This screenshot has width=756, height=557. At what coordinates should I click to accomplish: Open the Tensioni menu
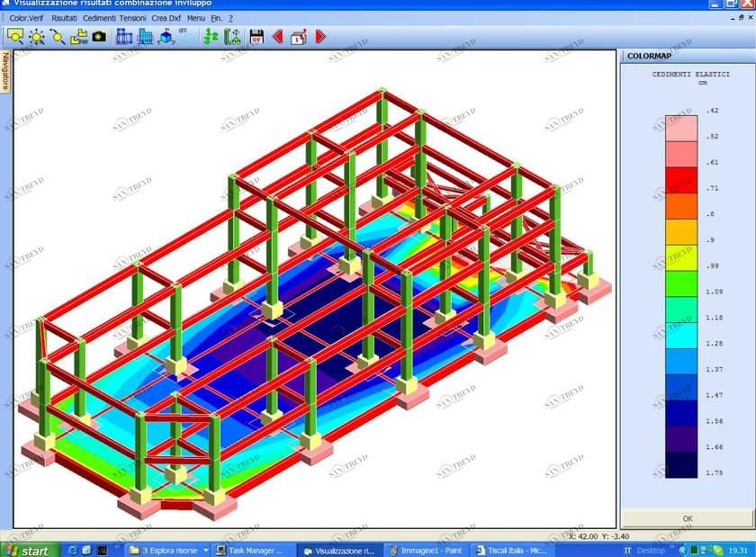132,18
